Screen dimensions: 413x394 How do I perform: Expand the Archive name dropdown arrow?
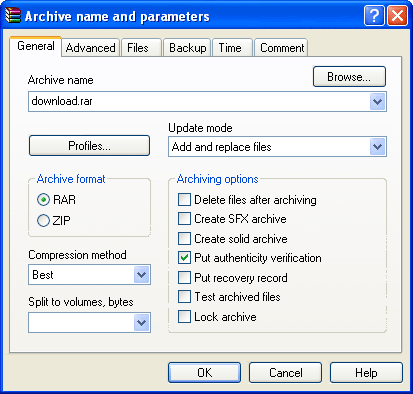pyautogui.click(x=377, y=101)
